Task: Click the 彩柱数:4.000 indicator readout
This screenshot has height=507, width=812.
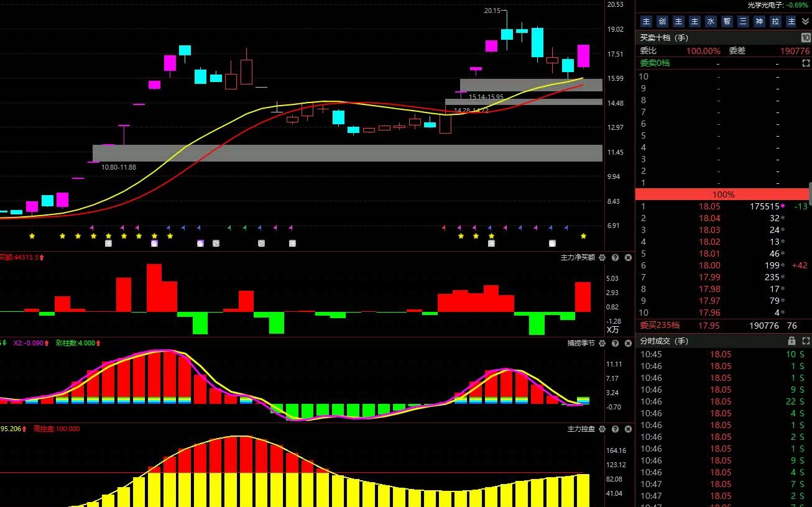Action: tap(78, 343)
